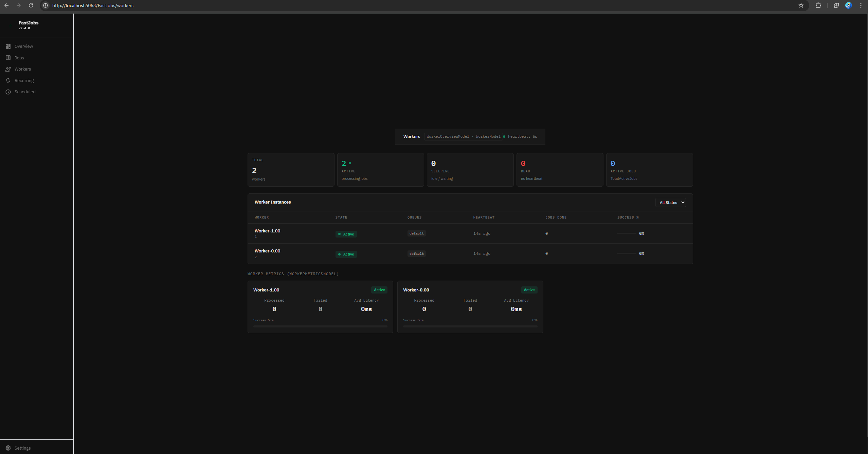Image resolution: width=868 pixels, height=454 pixels.
Task: Click the Sleeping workers stat card
Action: click(x=470, y=170)
